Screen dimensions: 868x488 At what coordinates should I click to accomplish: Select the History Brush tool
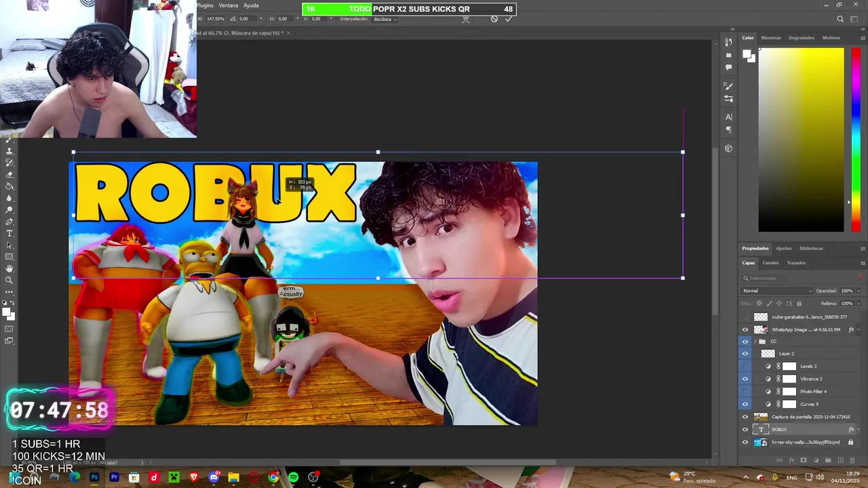pyautogui.click(x=9, y=162)
